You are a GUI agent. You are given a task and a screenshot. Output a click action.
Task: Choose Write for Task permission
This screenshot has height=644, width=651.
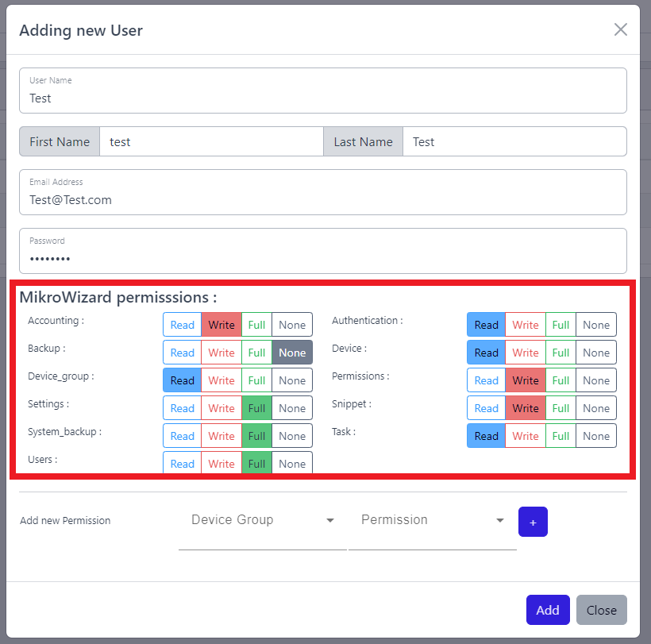(x=525, y=436)
